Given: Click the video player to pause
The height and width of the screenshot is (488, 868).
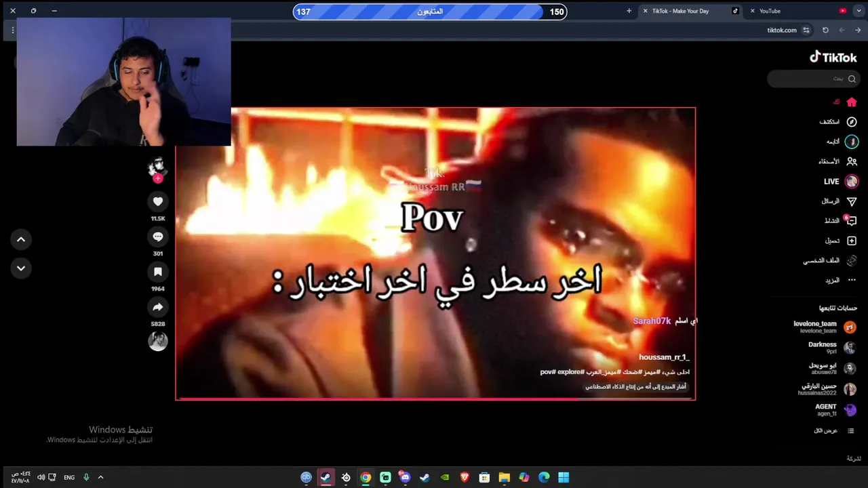Looking at the screenshot, I should [435, 253].
